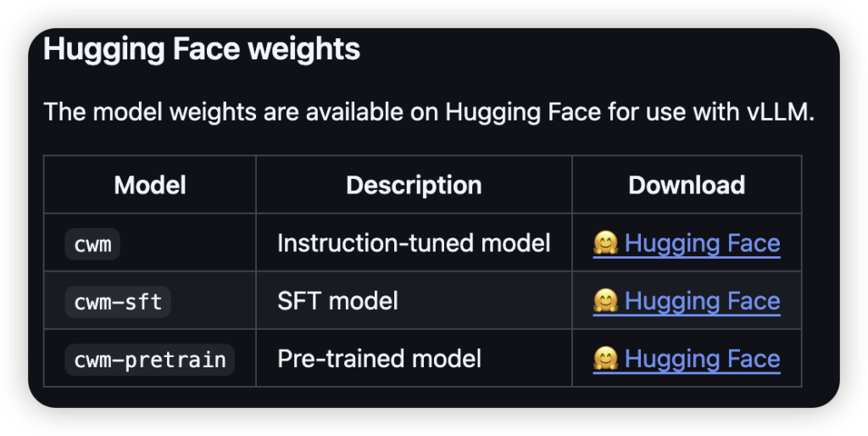The height and width of the screenshot is (436, 868).
Task: Click the Model column header
Action: [150, 185]
